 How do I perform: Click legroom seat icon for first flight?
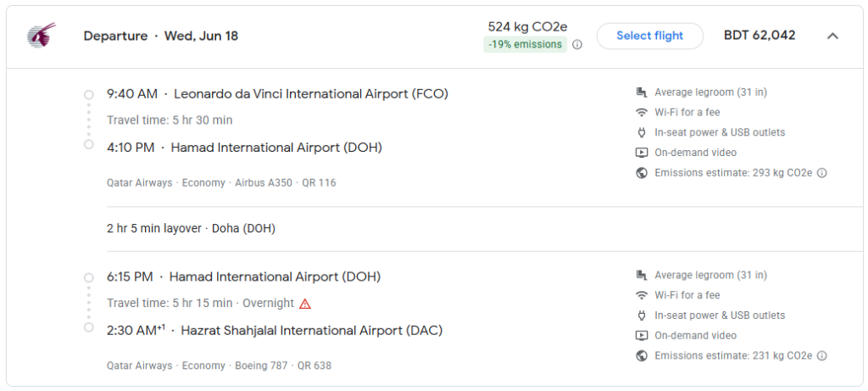tap(642, 92)
